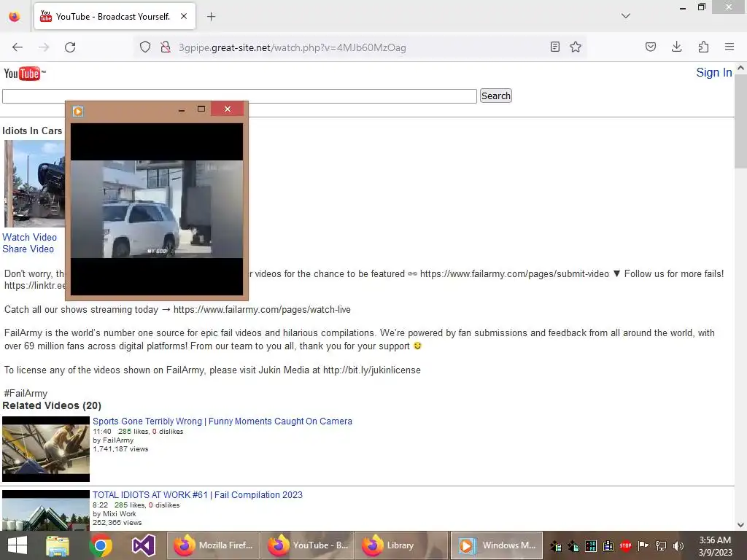The image size is (747, 560).
Task: Expand the list all tabs chevron
Action: tap(626, 16)
